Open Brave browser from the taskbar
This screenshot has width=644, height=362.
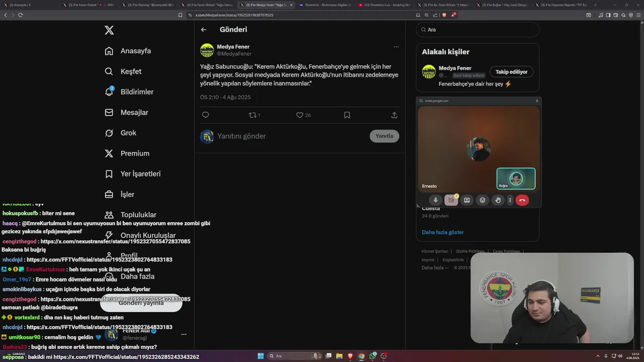tap(350, 356)
